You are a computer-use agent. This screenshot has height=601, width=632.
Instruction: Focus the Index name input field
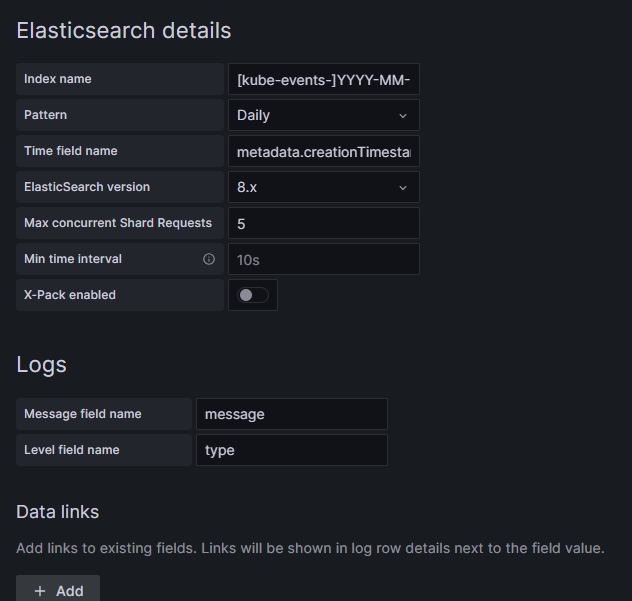click(324, 79)
